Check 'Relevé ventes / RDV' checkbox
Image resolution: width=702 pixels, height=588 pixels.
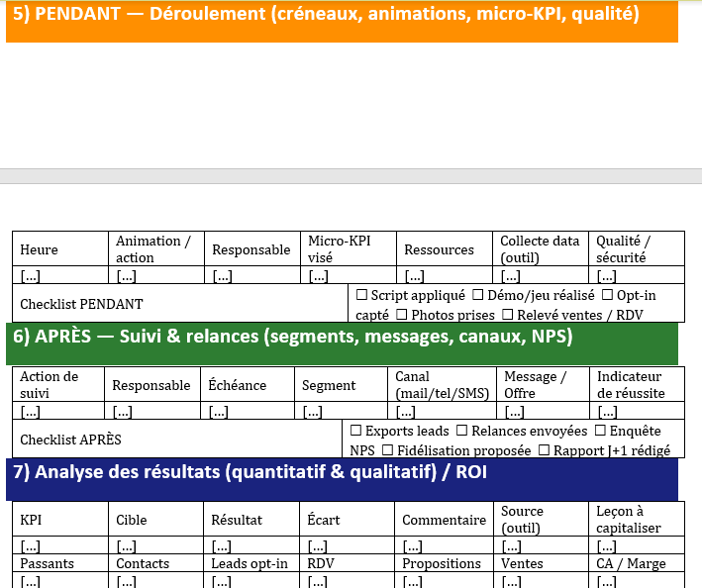click(x=508, y=314)
